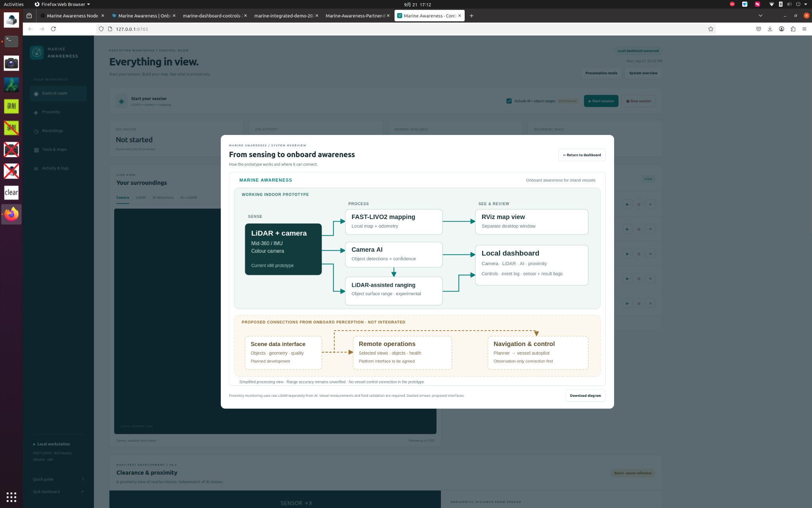Bookmark this page with the star icon
Viewport: 812px width, 508px height.
point(710,29)
